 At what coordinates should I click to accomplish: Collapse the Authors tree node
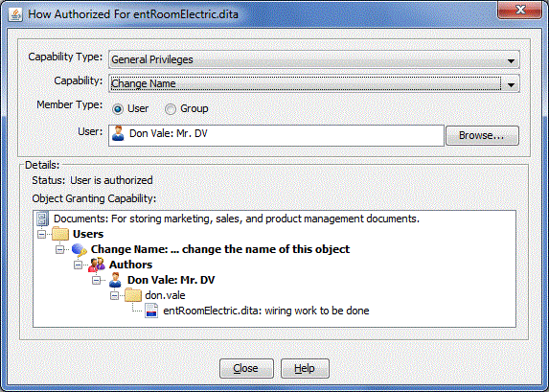(78, 265)
